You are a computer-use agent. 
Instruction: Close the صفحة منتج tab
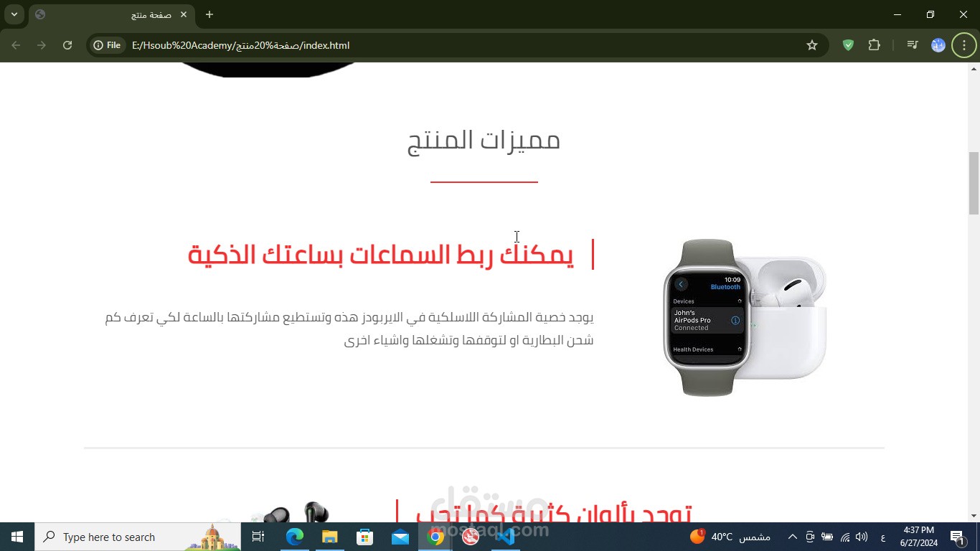184,14
